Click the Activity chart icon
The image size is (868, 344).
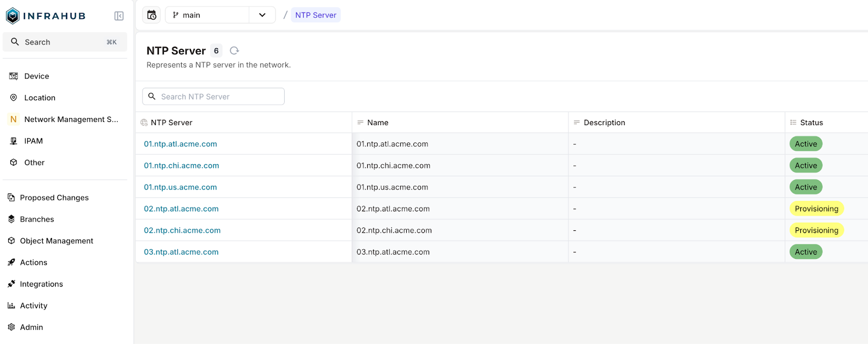pyautogui.click(x=11, y=306)
